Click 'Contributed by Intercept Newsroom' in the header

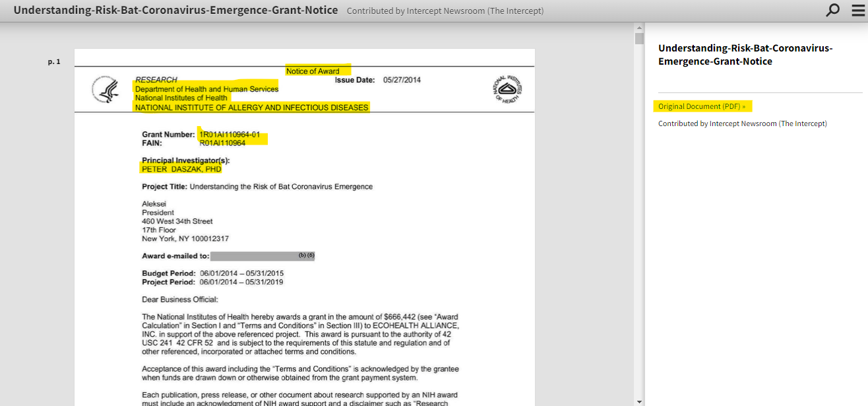coord(445,11)
